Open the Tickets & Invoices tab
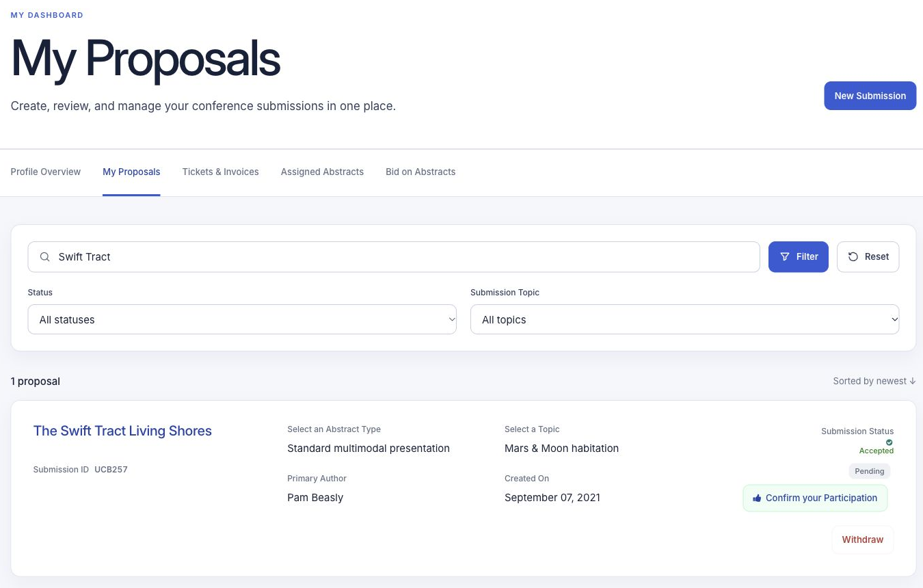This screenshot has width=923, height=588. (220, 172)
